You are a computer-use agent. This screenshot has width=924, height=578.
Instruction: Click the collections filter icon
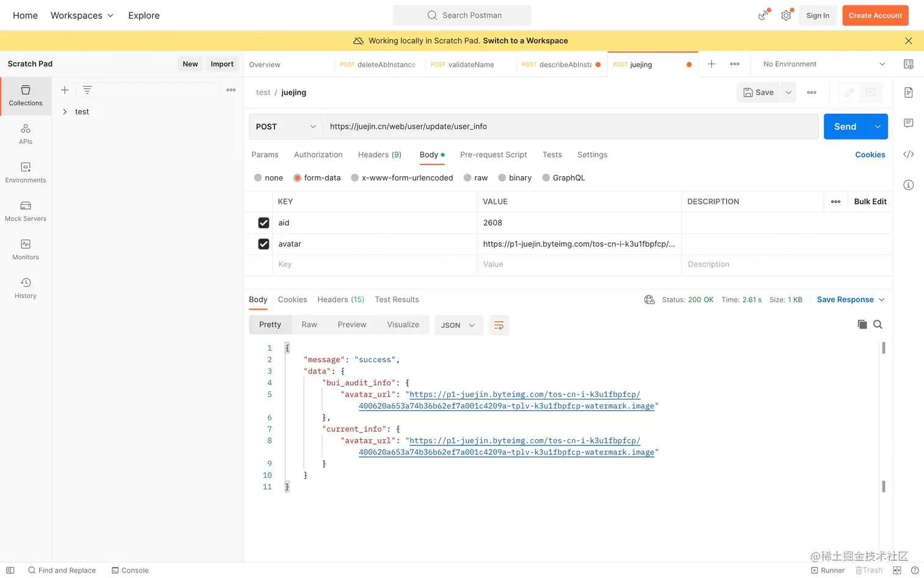point(87,90)
